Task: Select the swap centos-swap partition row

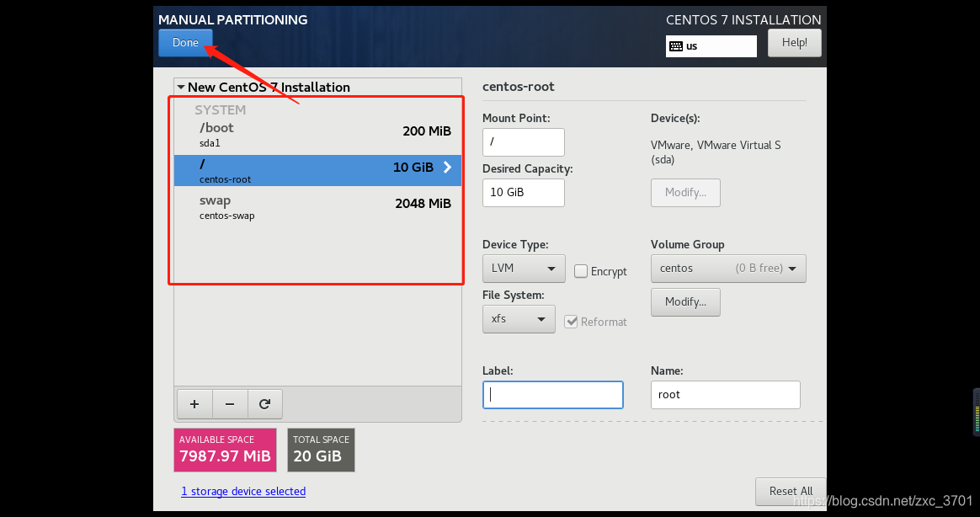Action: coord(317,207)
